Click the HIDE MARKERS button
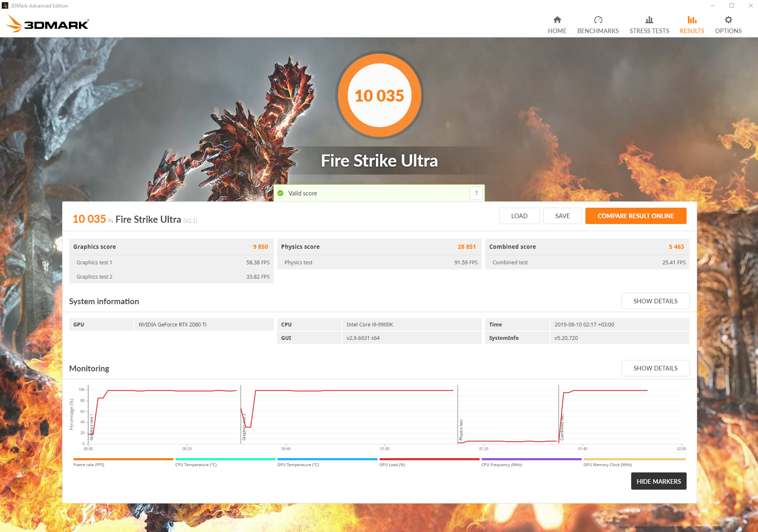Image resolution: width=758 pixels, height=532 pixels. pos(658,481)
